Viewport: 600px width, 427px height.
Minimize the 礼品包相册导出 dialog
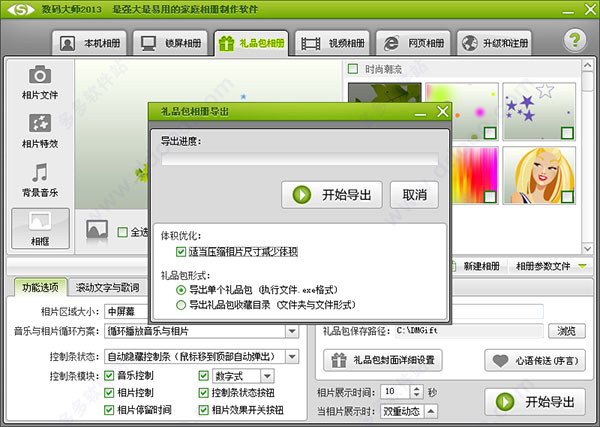[x=420, y=114]
